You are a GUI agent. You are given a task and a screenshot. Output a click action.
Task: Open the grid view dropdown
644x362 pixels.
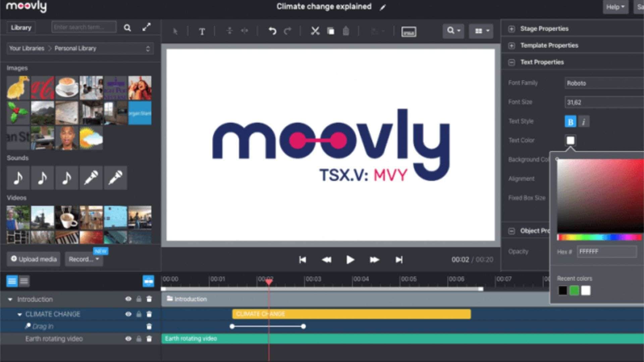click(x=481, y=31)
